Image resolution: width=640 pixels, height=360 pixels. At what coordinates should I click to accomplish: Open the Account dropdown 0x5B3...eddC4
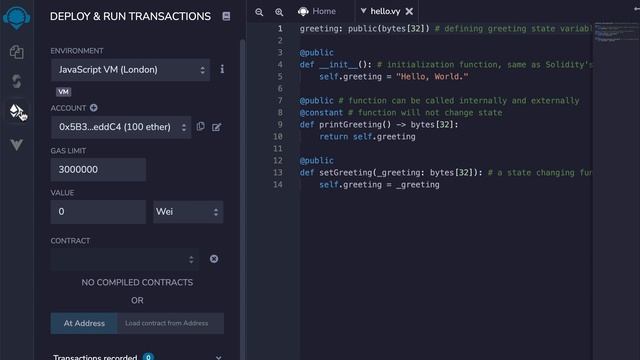121,127
